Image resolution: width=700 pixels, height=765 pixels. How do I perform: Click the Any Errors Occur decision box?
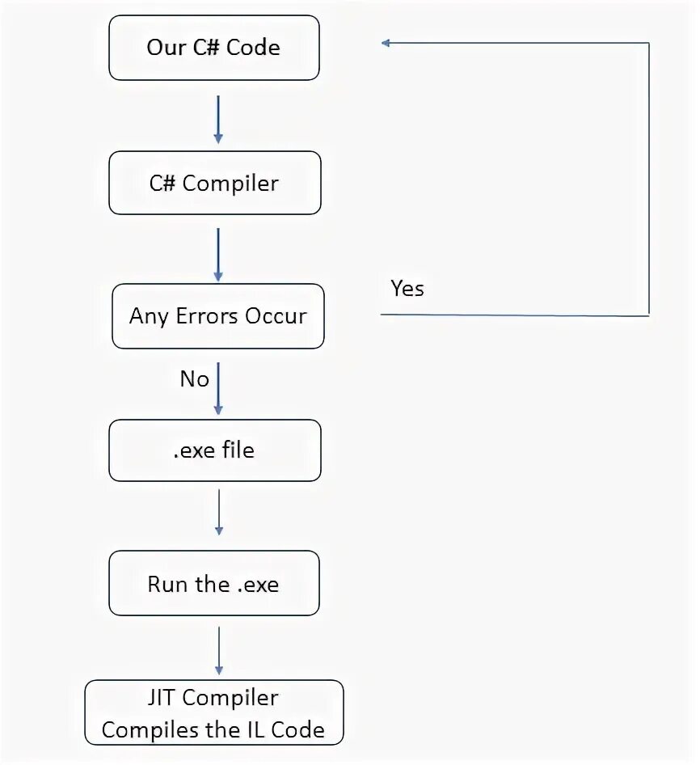(217, 315)
